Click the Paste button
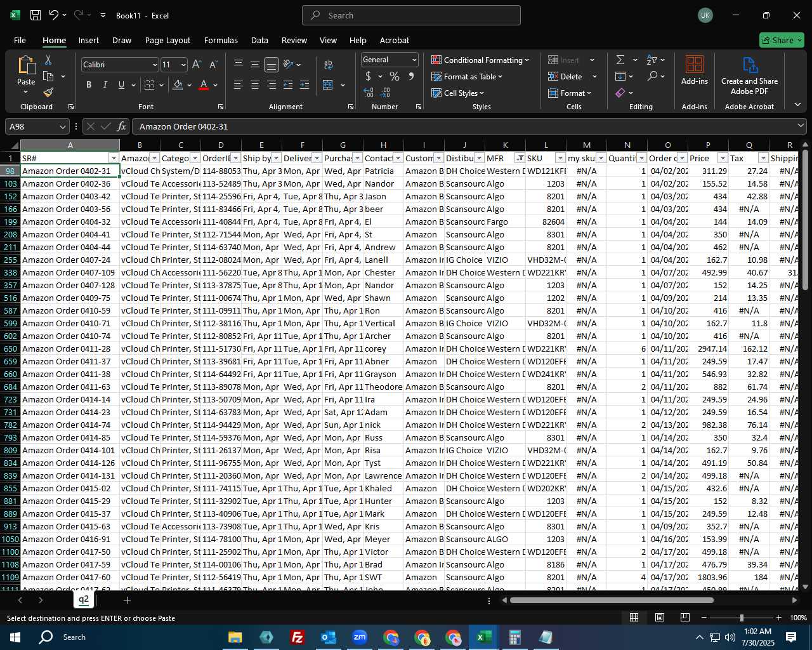 [x=26, y=70]
